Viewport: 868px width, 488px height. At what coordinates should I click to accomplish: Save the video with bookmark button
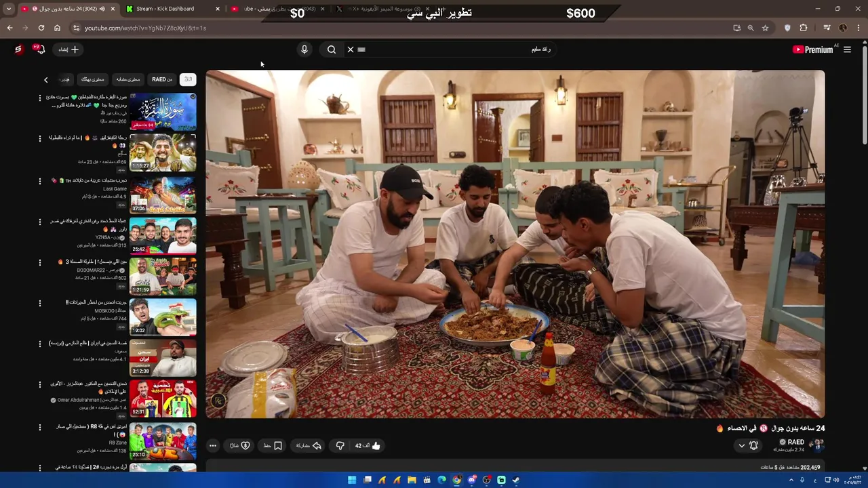(273, 445)
